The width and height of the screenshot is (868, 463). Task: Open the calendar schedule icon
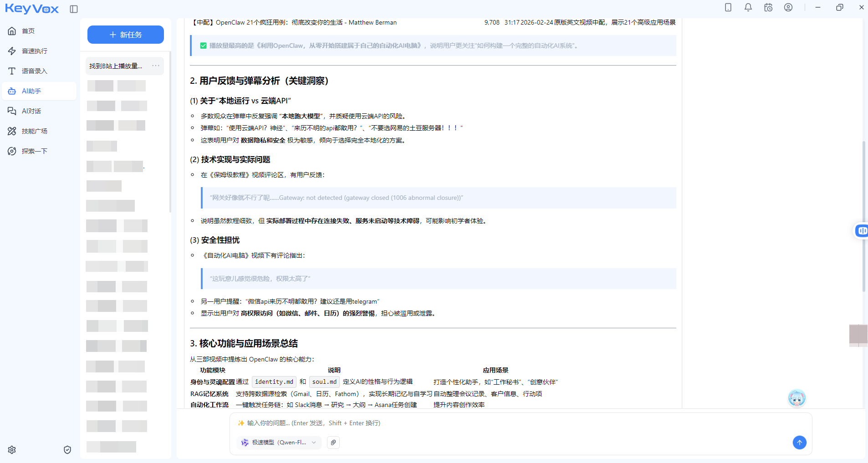point(768,7)
